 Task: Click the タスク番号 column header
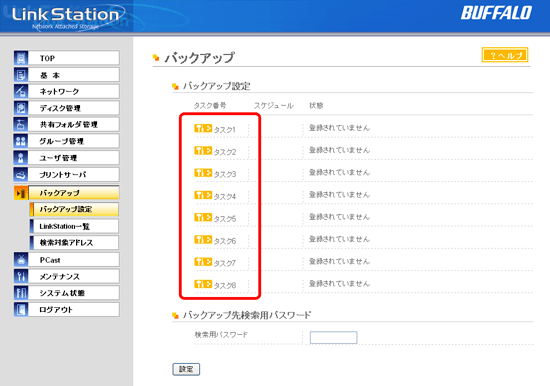pos(210,106)
